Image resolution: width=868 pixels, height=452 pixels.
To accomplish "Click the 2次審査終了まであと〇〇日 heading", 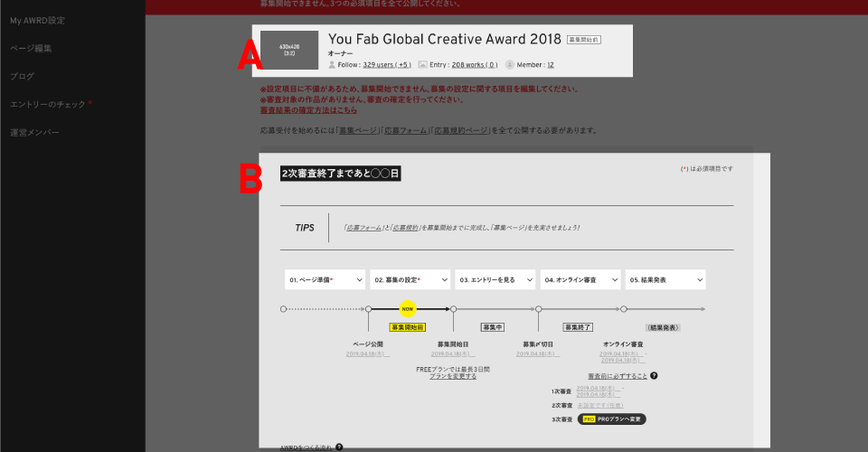I will tap(341, 174).
